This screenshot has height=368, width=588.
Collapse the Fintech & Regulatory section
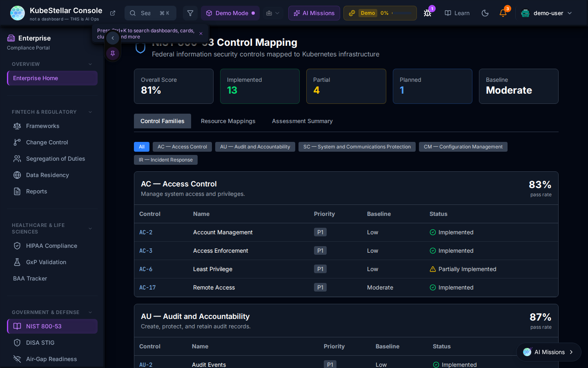[x=90, y=112]
